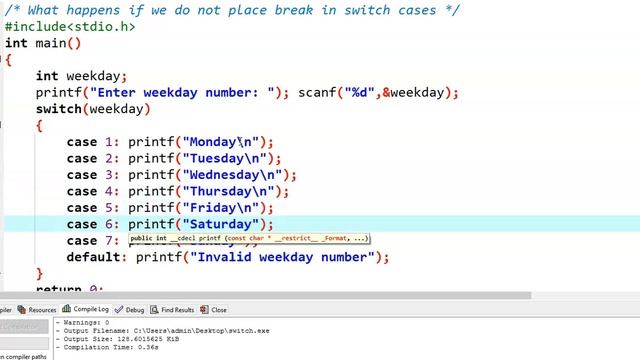
Task: Click the 'Enter weekday number: ' string
Action: pos(182,93)
